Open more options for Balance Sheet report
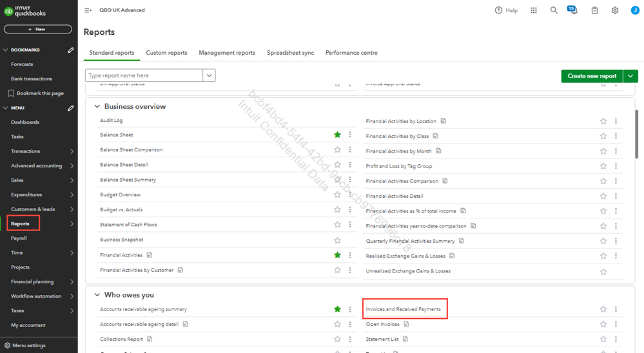The height and width of the screenshot is (353, 644). [x=350, y=135]
